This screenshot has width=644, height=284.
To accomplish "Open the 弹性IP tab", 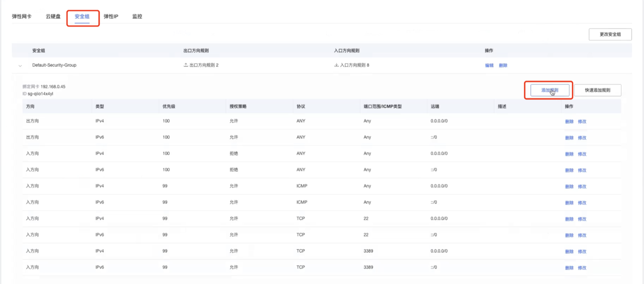I will click(111, 17).
